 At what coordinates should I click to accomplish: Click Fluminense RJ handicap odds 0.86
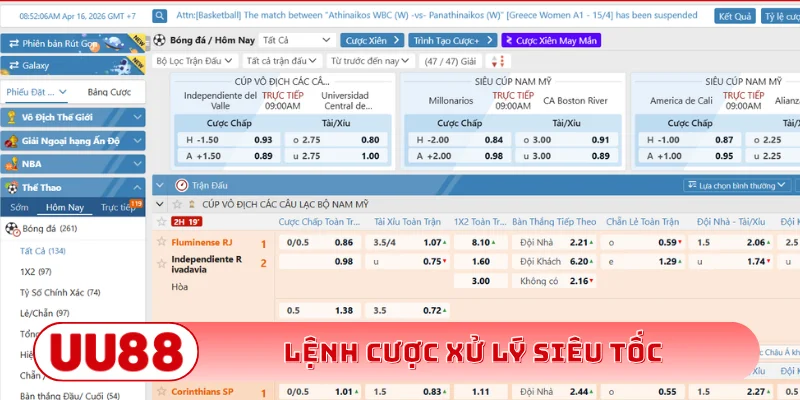click(344, 242)
